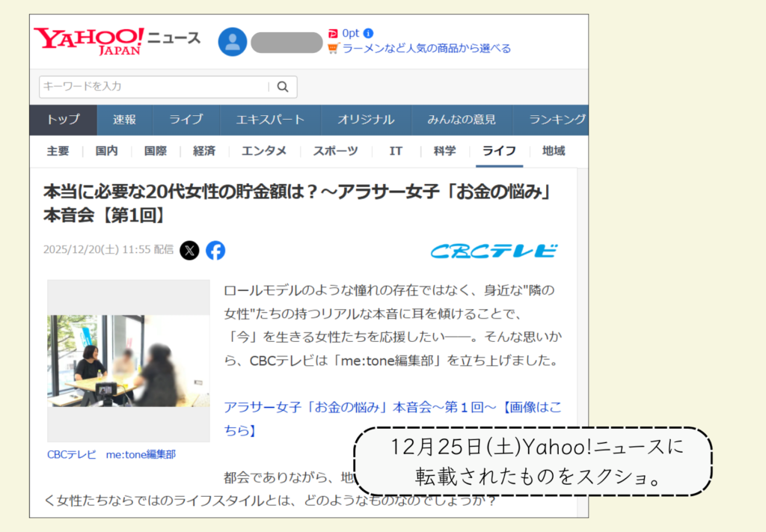The image size is (766, 532).
Task: Switch to the 速報 tab
Action: click(125, 120)
